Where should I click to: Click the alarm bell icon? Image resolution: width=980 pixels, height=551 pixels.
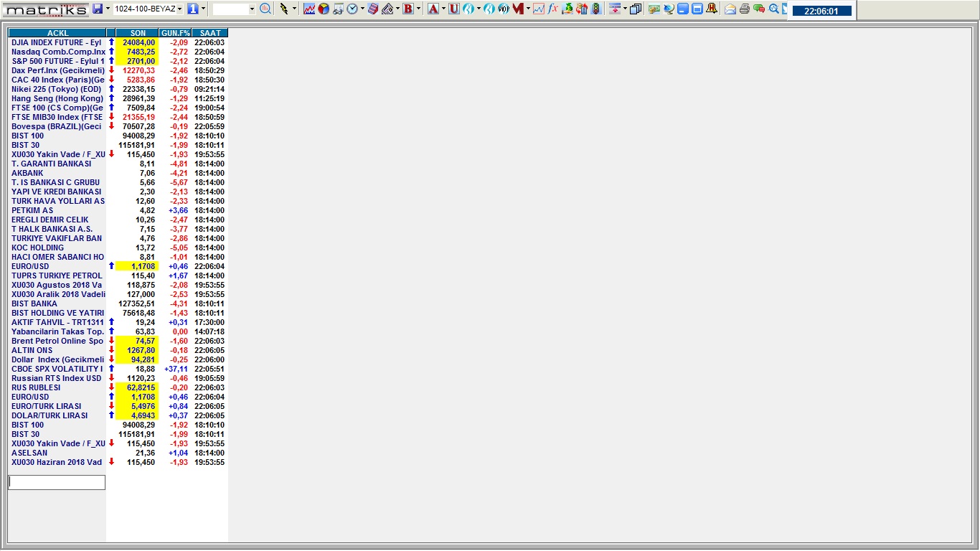pos(712,9)
